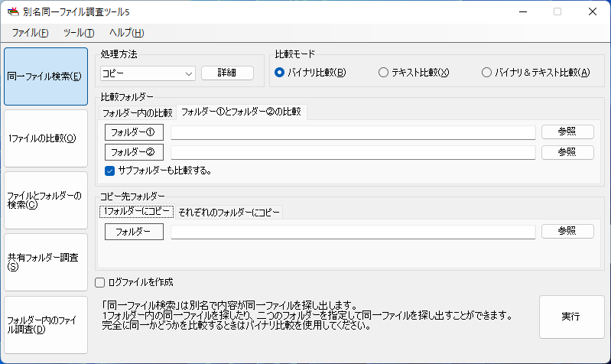Open ファイルとフォルダーの検索(C) mode
Image resolution: width=611 pixels, height=364 pixels.
pos(46,200)
